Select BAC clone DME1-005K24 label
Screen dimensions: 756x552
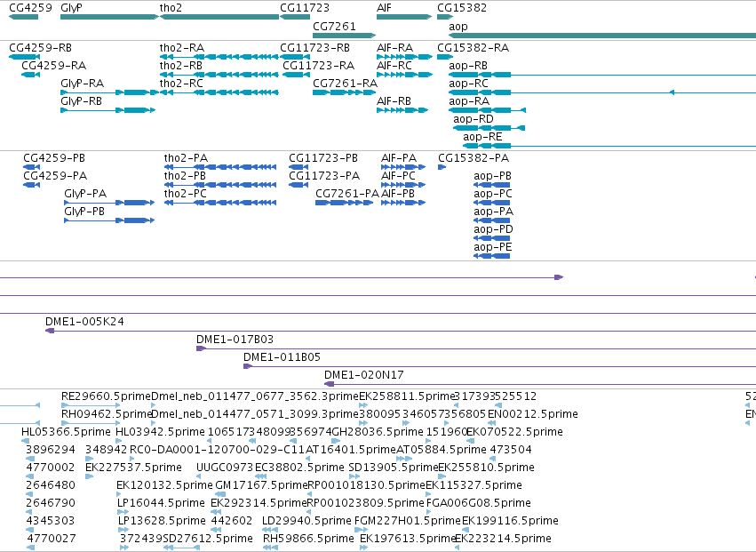[x=84, y=322]
